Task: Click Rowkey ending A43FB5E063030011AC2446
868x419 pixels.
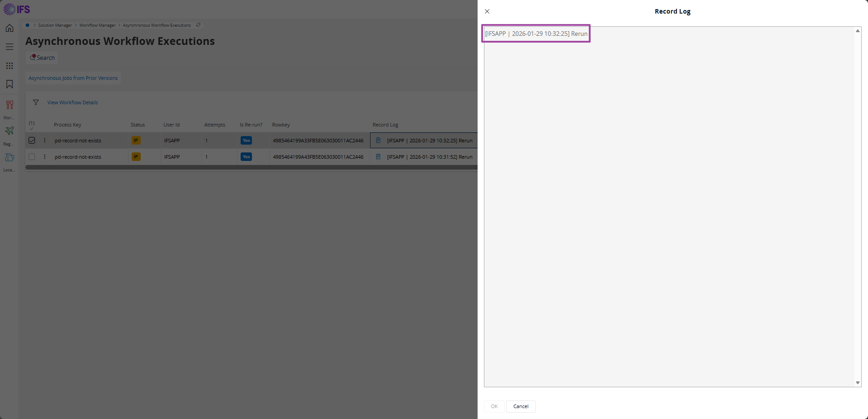Action: (318, 157)
